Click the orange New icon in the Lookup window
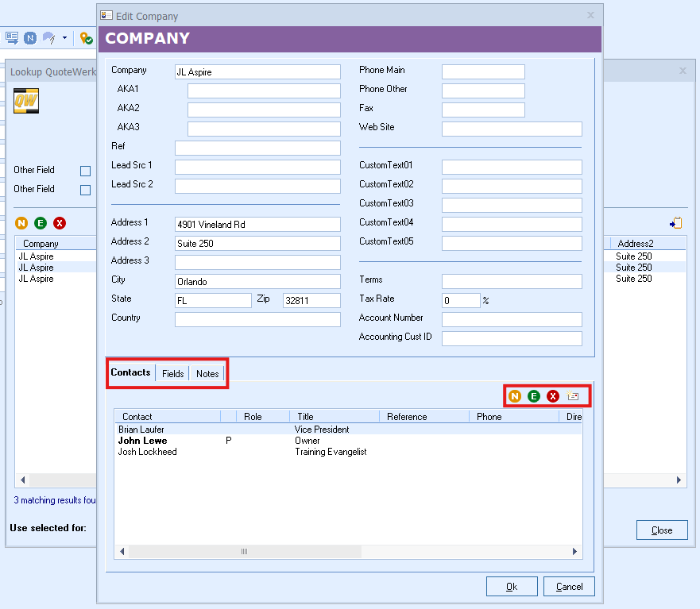The width and height of the screenshot is (700, 609). [21, 223]
